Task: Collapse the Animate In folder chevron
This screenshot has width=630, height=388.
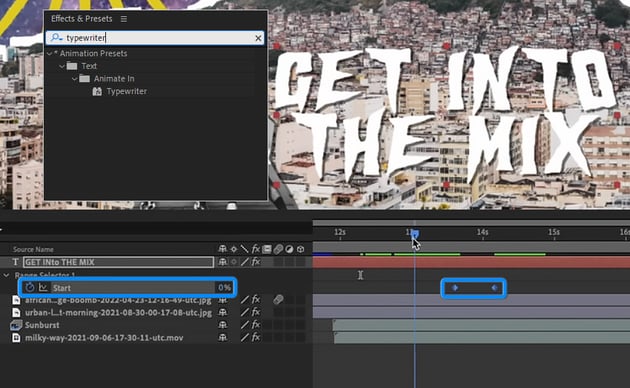Action: pyautogui.click(x=74, y=79)
